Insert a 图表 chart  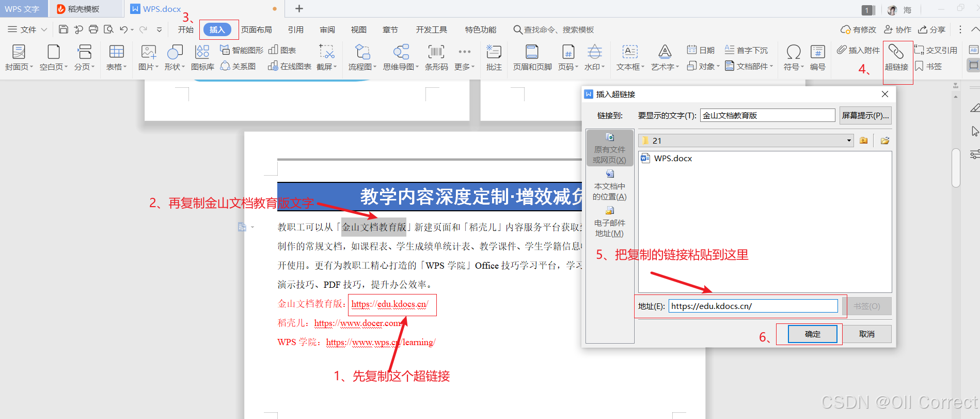(x=282, y=50)
